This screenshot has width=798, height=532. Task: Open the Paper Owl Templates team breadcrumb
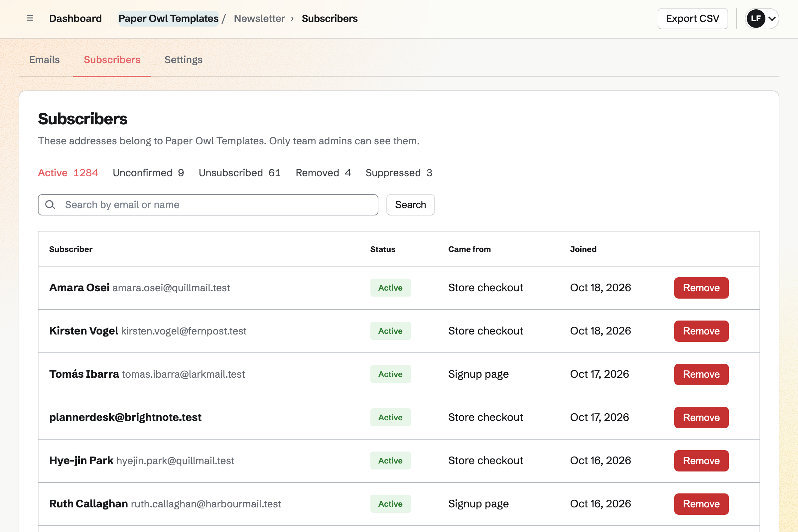[x=168, y=18]
